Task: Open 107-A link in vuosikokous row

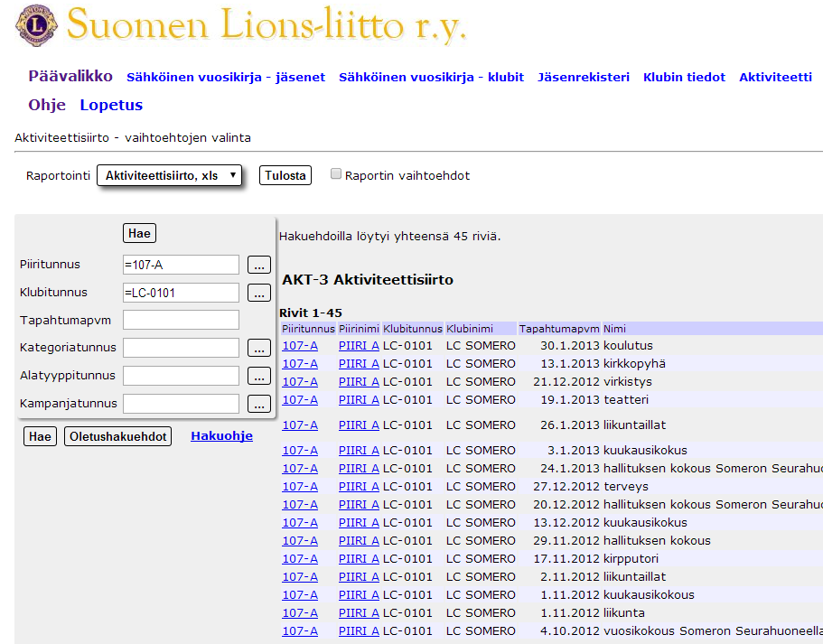Action: [x=300, y=630]
